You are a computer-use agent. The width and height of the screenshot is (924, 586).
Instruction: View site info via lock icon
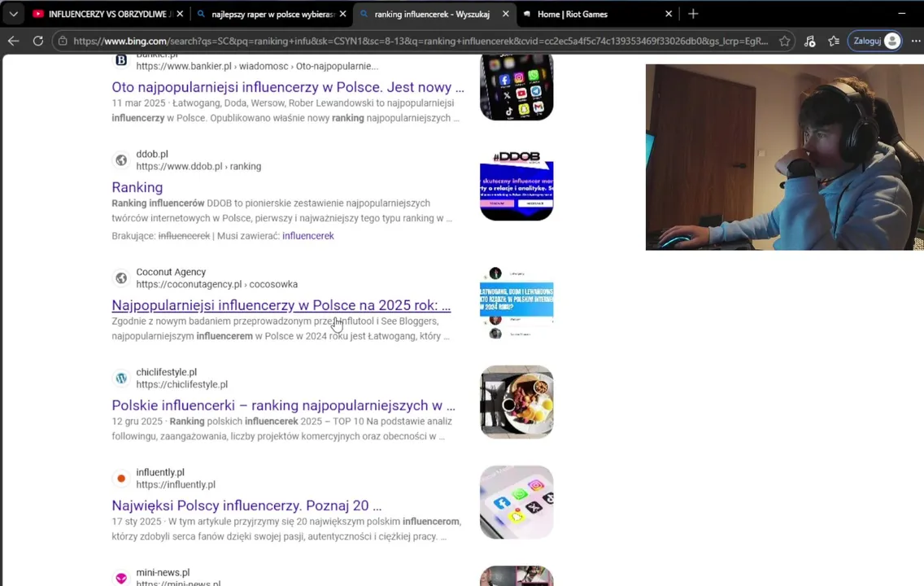pyautogui.click(x=63, y=41)
